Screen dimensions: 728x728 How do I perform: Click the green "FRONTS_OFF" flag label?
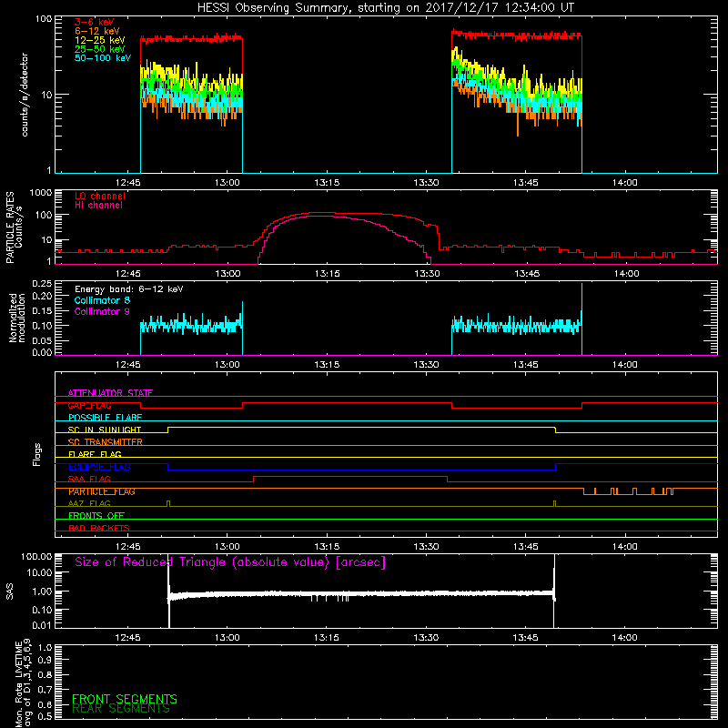tap(96, 516)
